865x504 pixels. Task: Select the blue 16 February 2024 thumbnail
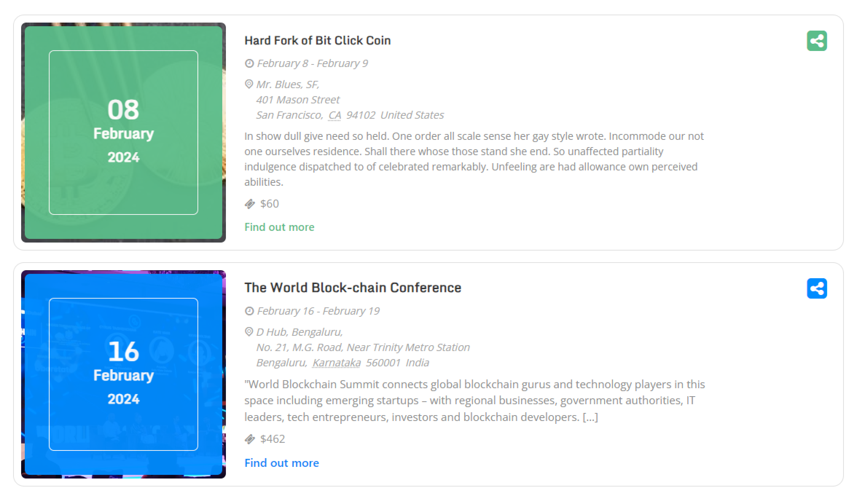[124, 374]
